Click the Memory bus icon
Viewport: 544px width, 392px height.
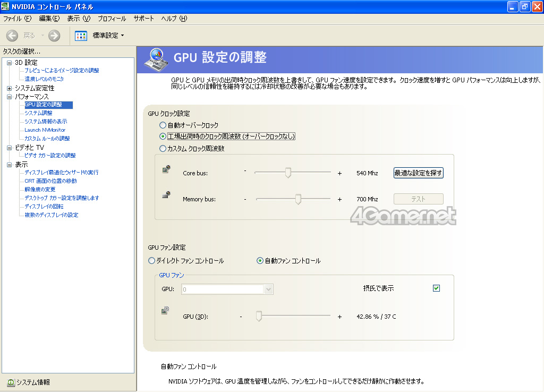pyautogui.click(x=166, y=194)
